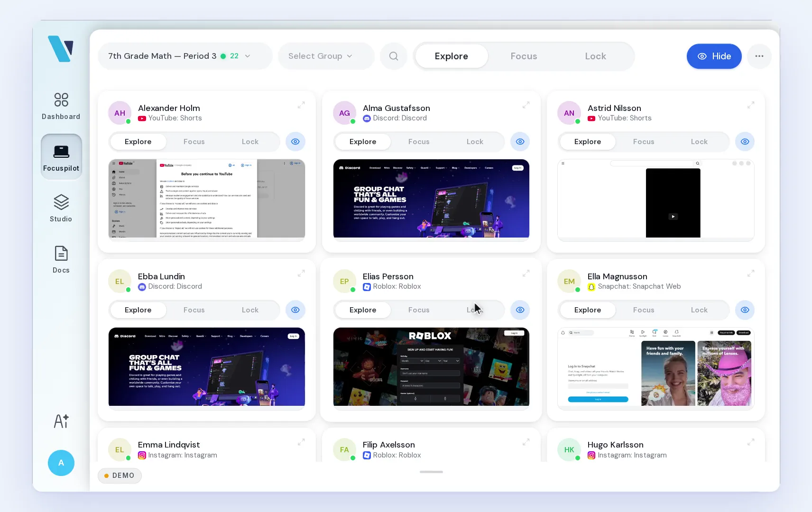Viewport: 812px width, 512px height.
Task: Open the 7th Grade Math Period 3 class dropdown
Action: pos(185,56)
